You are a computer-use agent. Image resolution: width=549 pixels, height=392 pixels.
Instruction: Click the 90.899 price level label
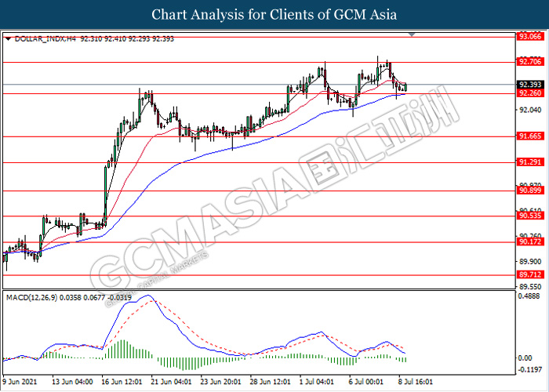click(x=529, y=191)
